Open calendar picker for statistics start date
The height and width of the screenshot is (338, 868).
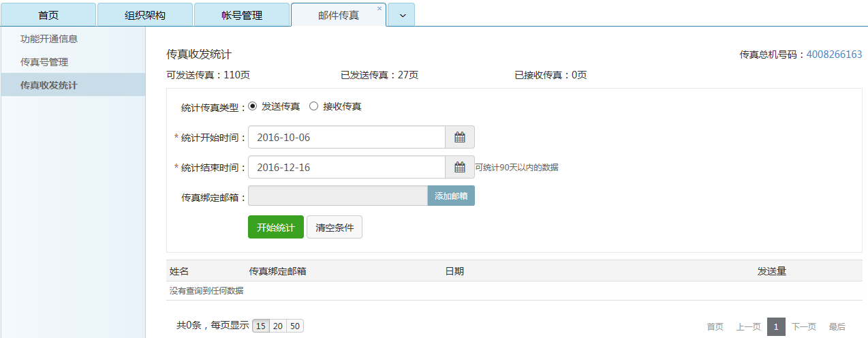click(x=460, y=137)
